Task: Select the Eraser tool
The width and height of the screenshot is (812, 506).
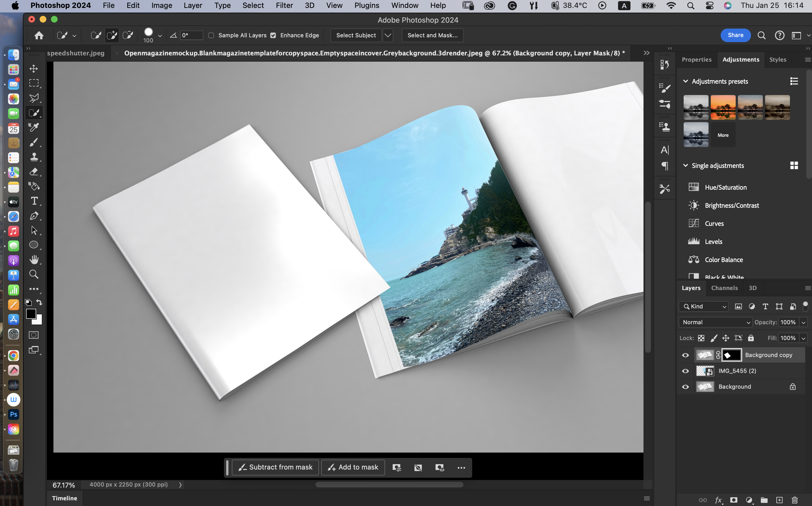Action: coord(34,172)
